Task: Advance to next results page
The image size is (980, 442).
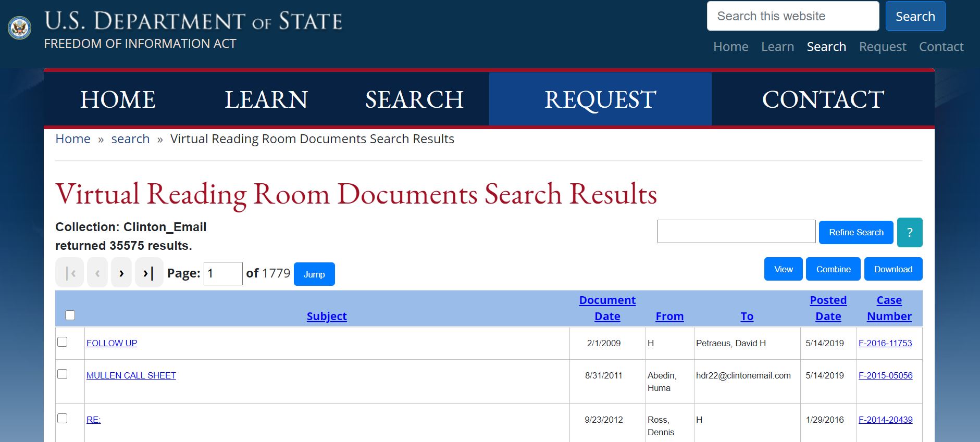Action: tap(121, 273)
